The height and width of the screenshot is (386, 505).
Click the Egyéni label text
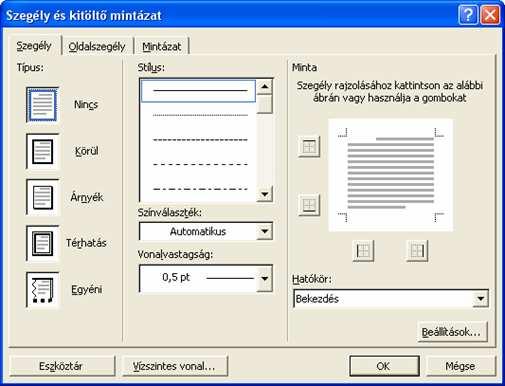pos(87,289)
